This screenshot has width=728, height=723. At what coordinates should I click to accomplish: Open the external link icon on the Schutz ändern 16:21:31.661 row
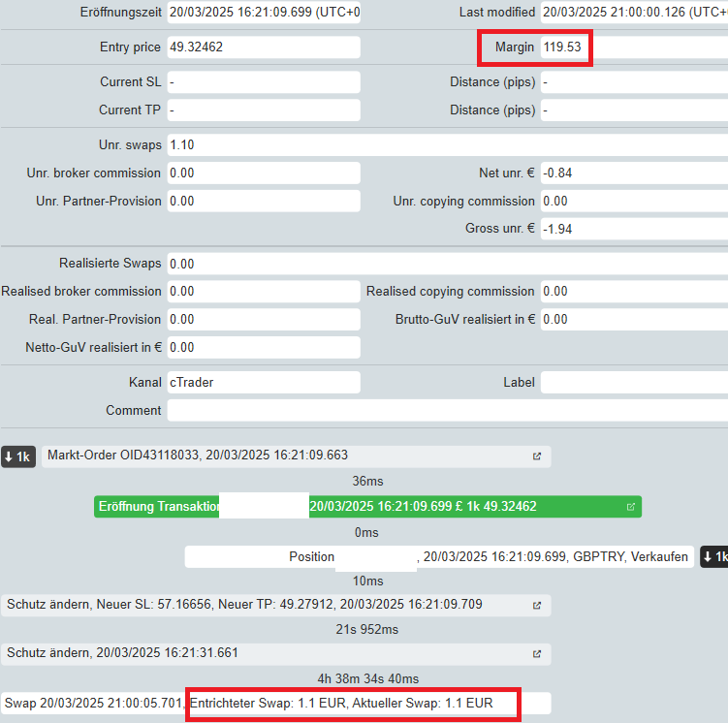[537, 654]
